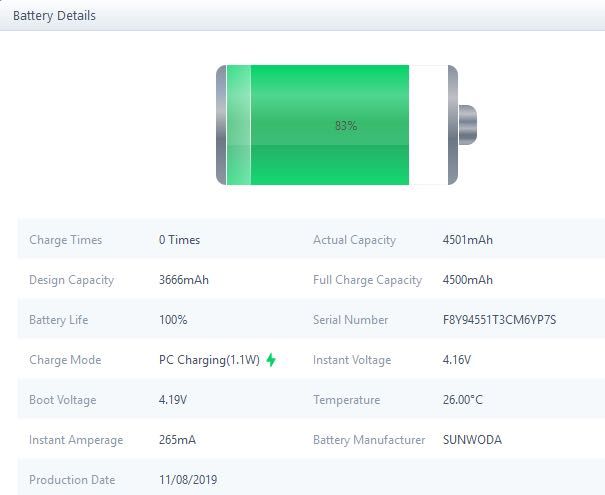Click the Battery Manufacturer value SUNWODA
Image resolution: width=605 pixels, height=495 pixels.
tap(472, 440)
